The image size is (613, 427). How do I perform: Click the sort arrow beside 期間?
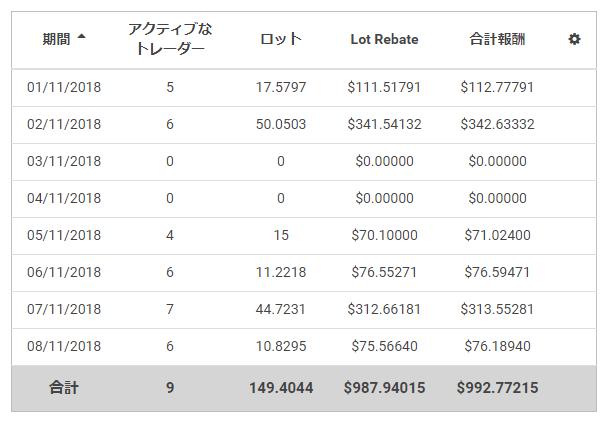(81, 37)
